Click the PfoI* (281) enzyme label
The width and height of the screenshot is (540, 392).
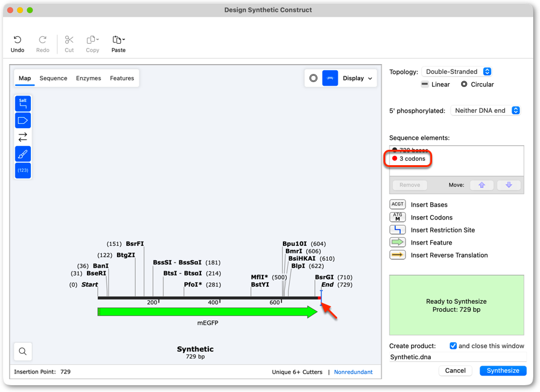coord(202,285)
